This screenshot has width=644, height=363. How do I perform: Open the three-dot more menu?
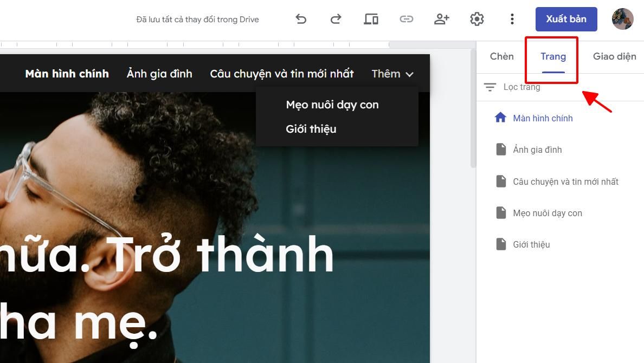click(x=512, y=19)
